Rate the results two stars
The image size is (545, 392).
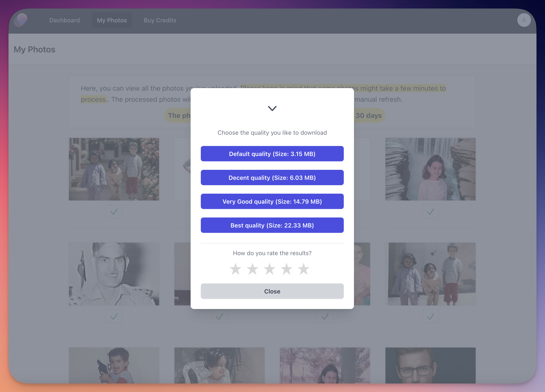pos(253,269)
